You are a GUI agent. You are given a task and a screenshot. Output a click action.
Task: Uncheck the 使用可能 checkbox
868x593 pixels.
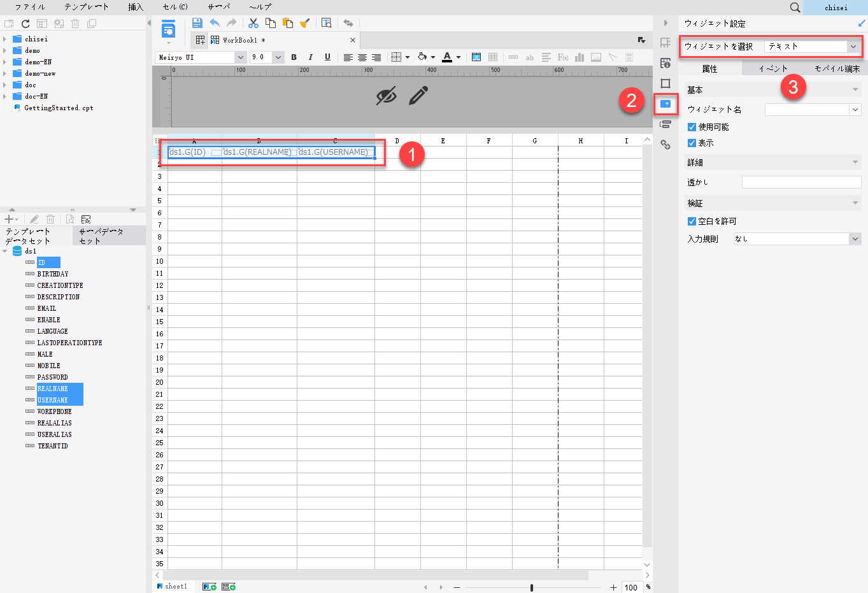pyautogui.click(x=692, y=126)
